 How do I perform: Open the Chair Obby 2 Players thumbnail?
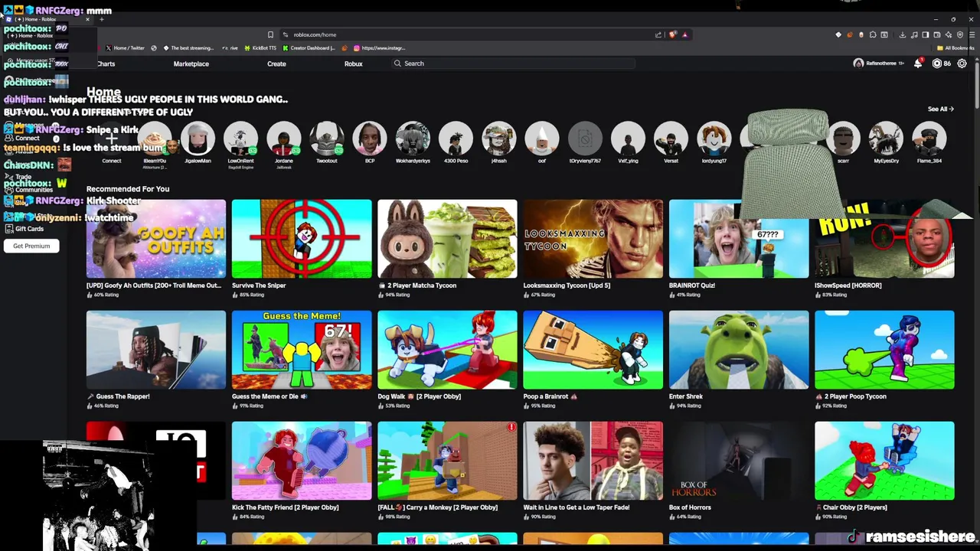884,461
